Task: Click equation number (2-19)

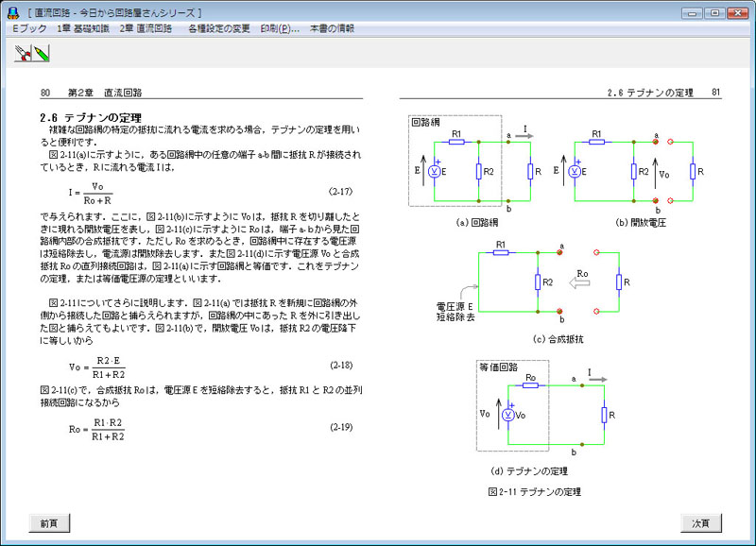Action: [341, 427]
